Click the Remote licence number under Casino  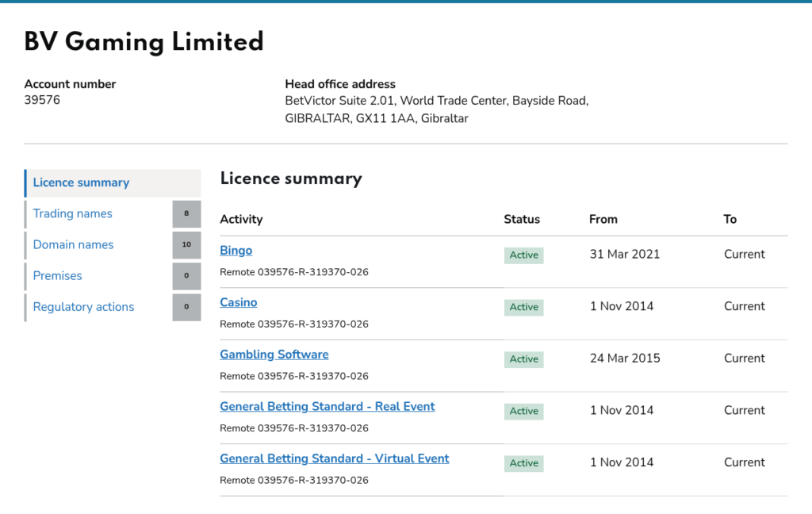click(x=294, y=324)
